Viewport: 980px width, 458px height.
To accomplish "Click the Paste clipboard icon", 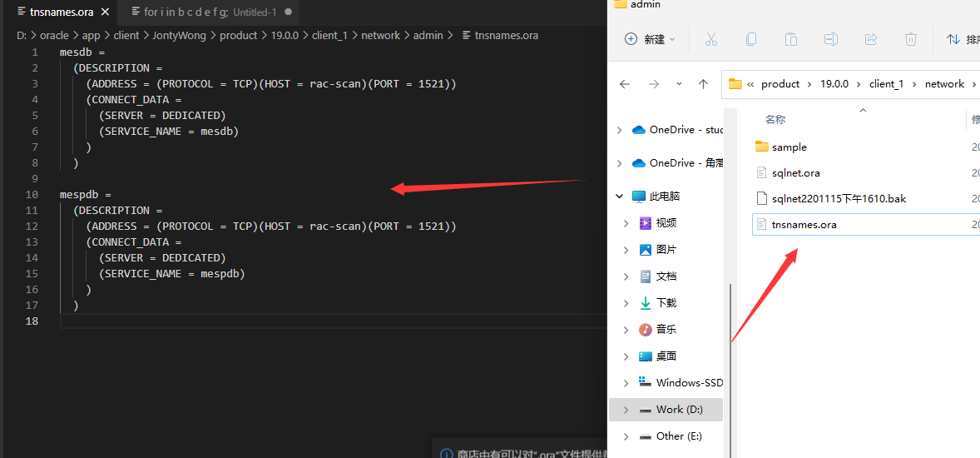I will (x=791, y=39).
